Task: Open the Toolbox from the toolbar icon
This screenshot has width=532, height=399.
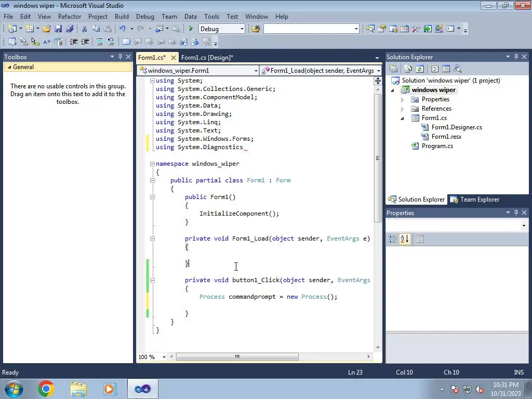Action: pyautogui.click(x=416, y=29)
